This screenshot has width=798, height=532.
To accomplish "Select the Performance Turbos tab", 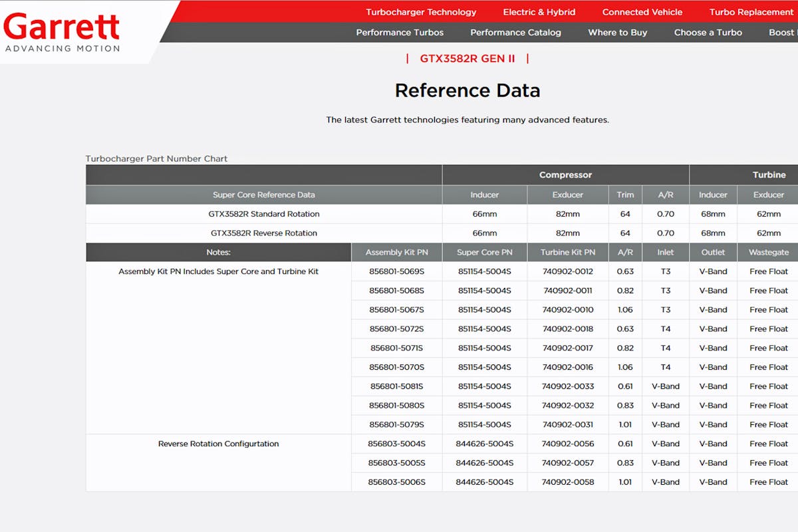I will pyautogui.click(x=400, y=32).
